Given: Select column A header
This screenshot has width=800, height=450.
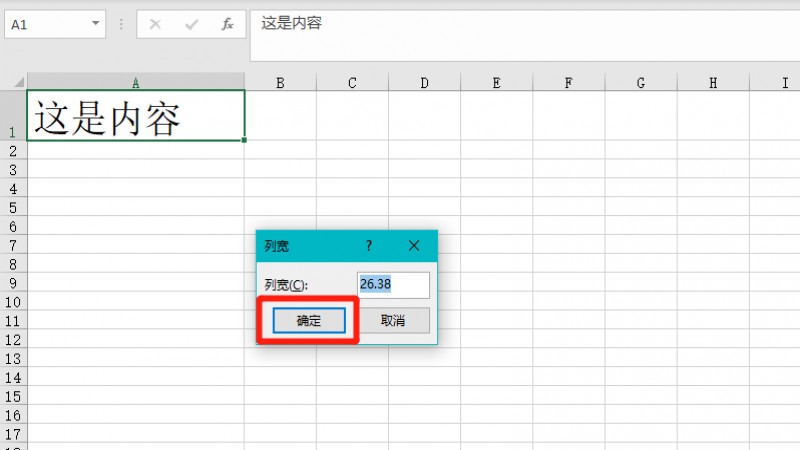Looking at the screenshot, I should coord(136,82).
